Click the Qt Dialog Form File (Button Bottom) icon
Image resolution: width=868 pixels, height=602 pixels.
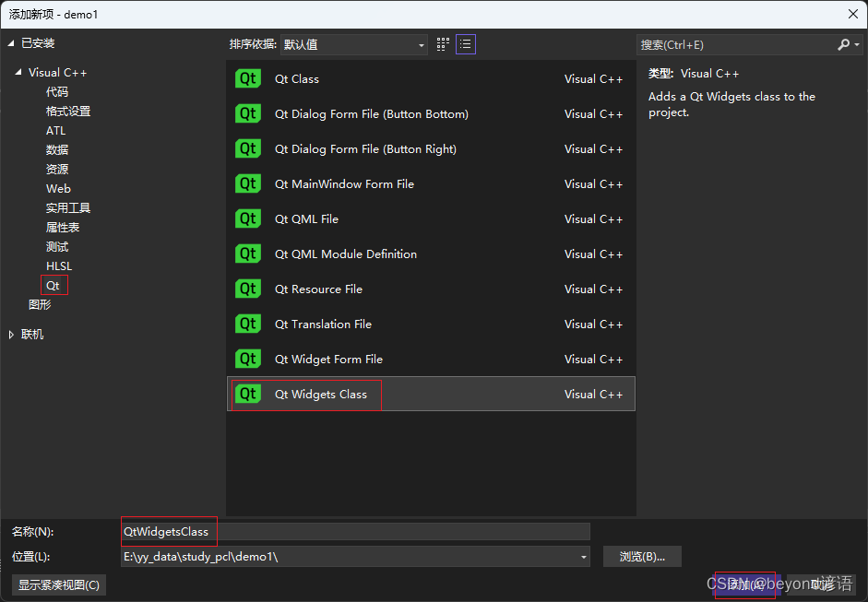[247, 113]
